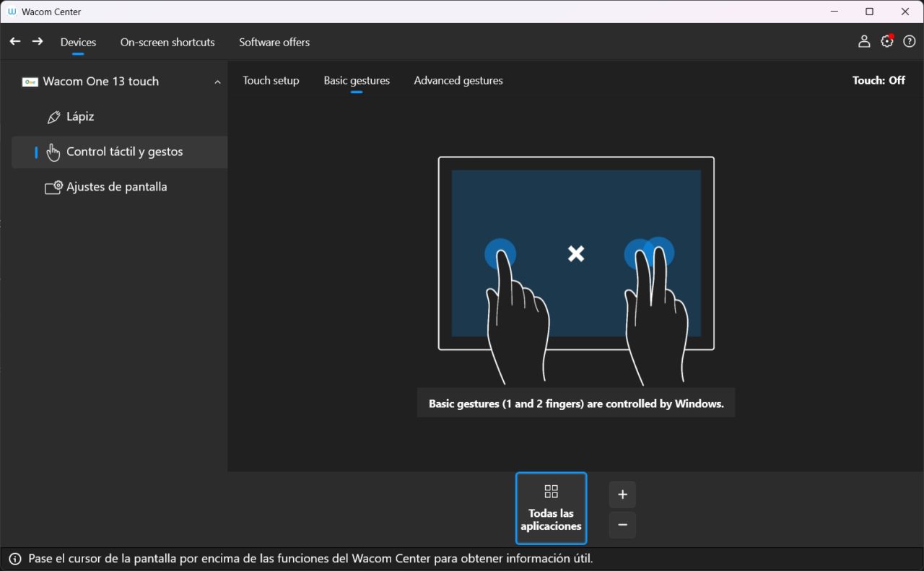The width and height of the screenshot is (924, 571).
Task: Click the status bar hint text
Action: (x=310, y=559)
